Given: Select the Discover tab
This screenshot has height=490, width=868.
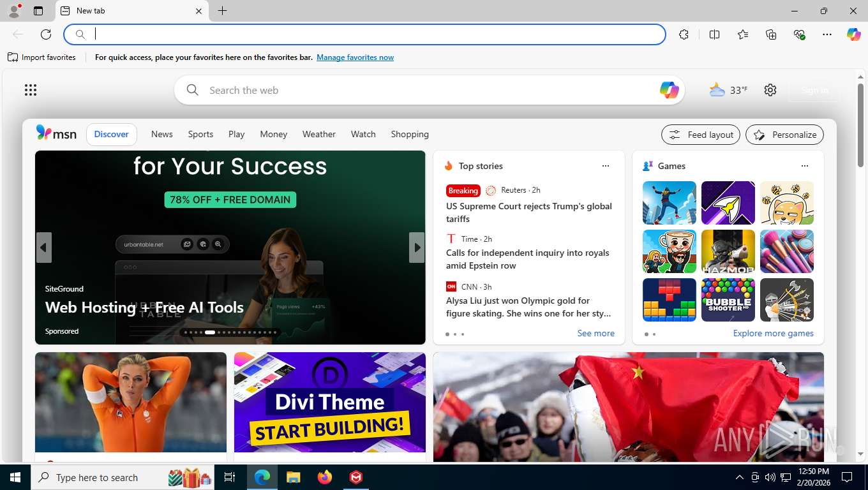Looking at the screenshot, I should (x=112, y=134).
